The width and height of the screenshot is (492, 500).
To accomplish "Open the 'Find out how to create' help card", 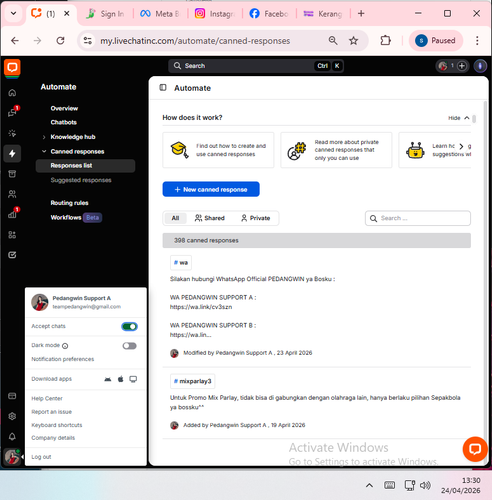I will point(218,150).
